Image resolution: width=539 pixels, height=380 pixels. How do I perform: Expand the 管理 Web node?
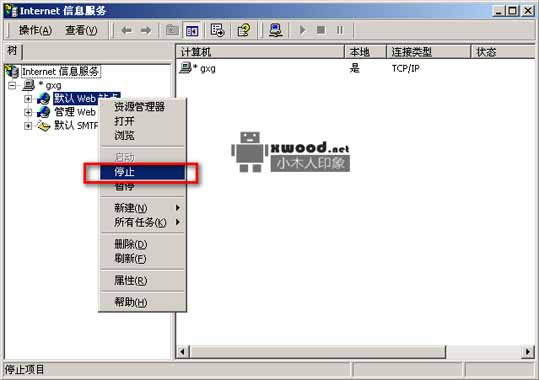click(x=28, y=112)
